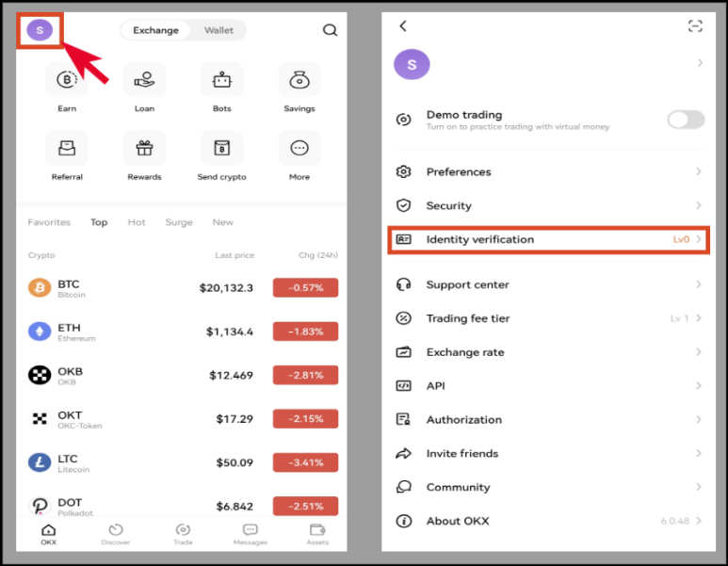Open the Send crypto icon
The image size is (728, 566).
click(x=222, y=148)
